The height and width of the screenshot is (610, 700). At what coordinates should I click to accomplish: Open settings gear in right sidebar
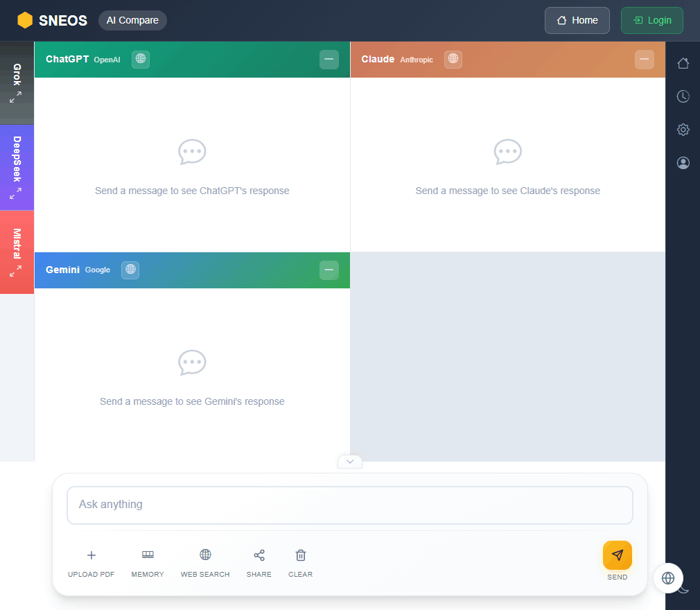click(x=683, y=130)
